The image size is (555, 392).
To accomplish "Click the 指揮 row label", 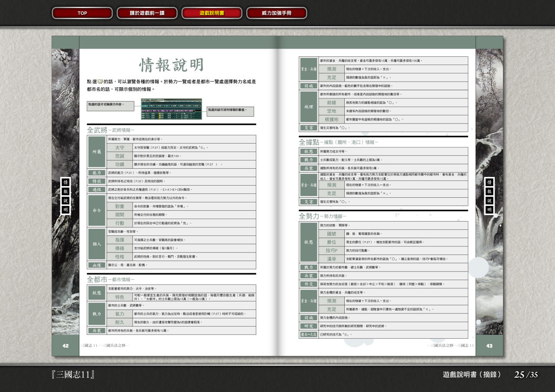I will tap(120, 240).
